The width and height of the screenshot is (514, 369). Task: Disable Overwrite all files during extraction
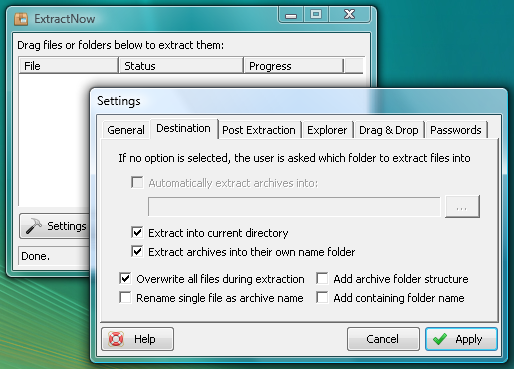tap(125, 278)
